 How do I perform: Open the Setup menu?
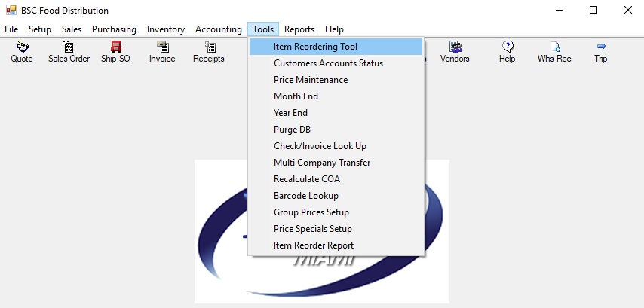pyautogui.click(x=40, y=29)
